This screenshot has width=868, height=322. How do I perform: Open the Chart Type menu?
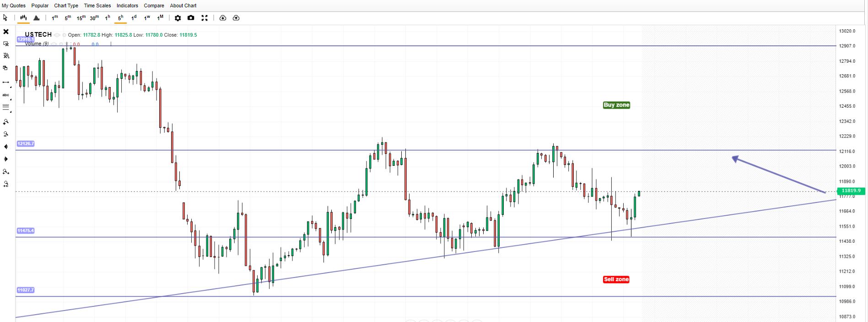(66, 5)
